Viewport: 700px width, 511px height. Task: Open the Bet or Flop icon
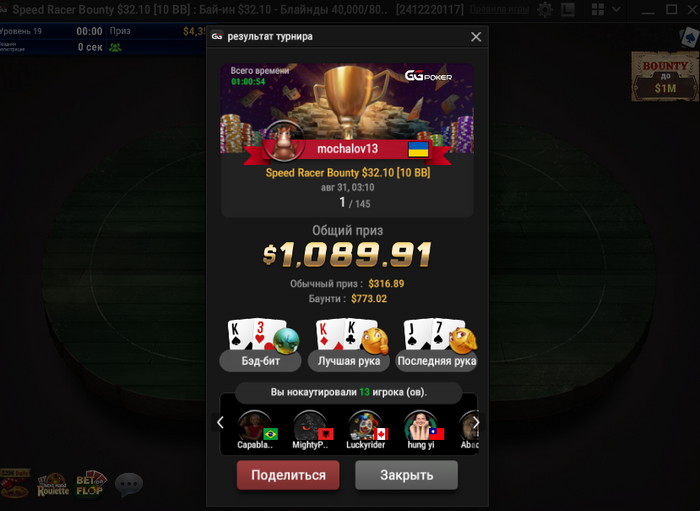[91, 484]
